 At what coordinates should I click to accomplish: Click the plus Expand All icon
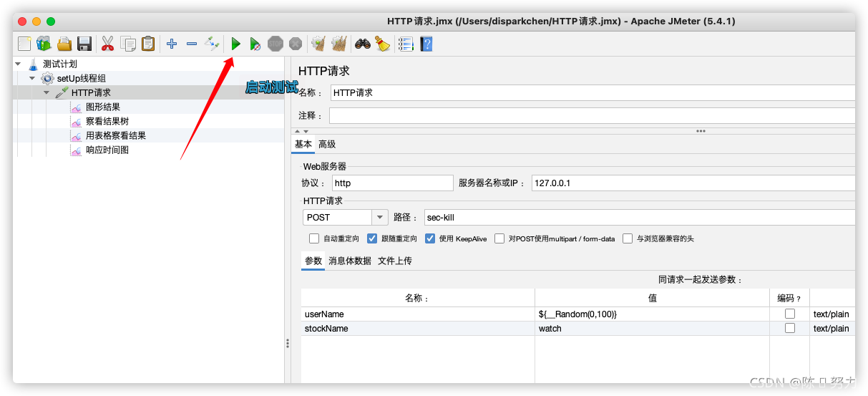click(172, 44)
